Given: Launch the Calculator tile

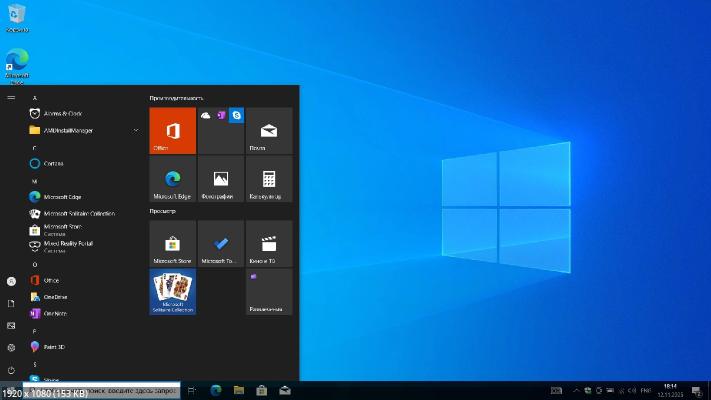Looking at the screenshot, I should [x=269, y=180].
